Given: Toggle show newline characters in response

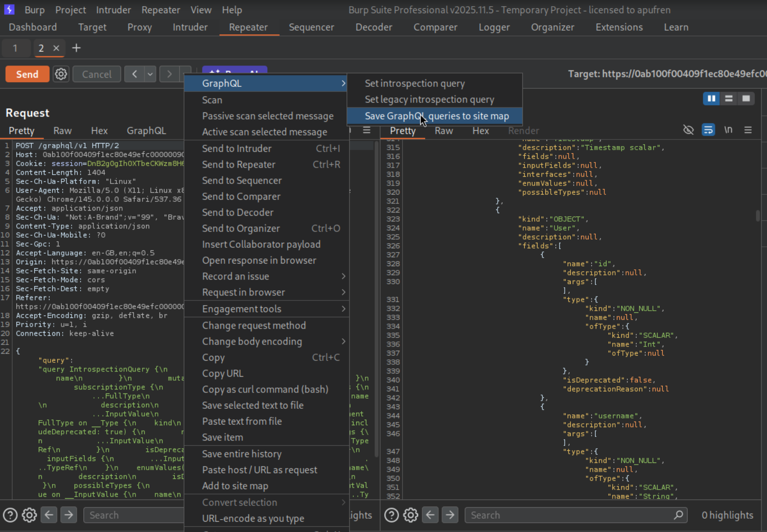Looking at the screenshot, I should 728,130.
